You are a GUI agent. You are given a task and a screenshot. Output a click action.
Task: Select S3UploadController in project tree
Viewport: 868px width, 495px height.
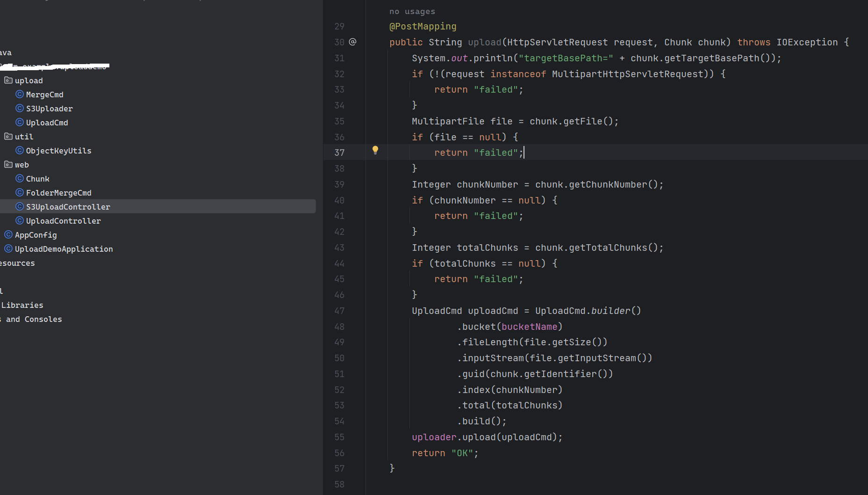coord(158,207)
